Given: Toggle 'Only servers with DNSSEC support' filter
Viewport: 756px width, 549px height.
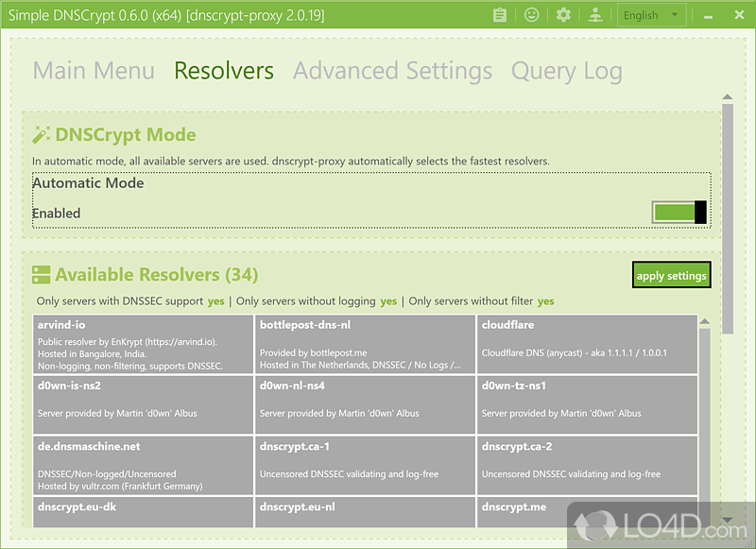Looking at the screenshot, I should tap(215, 300).
